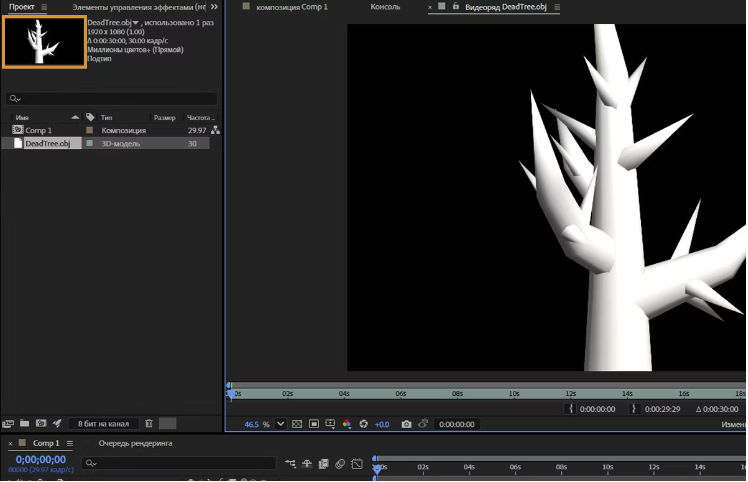Click the duration value 0:00:30:00
The image size is (748, 482).
coord(720,409)
